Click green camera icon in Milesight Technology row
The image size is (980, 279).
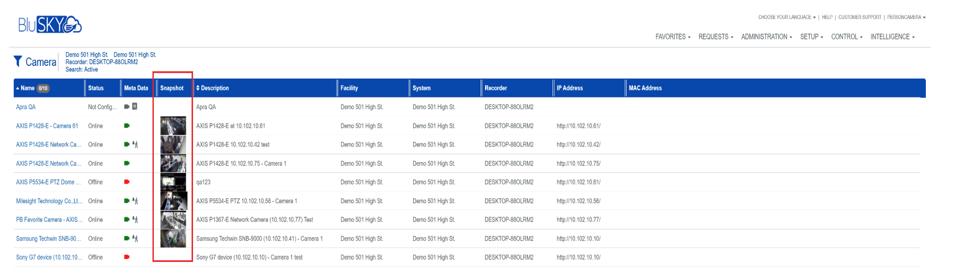127,201
